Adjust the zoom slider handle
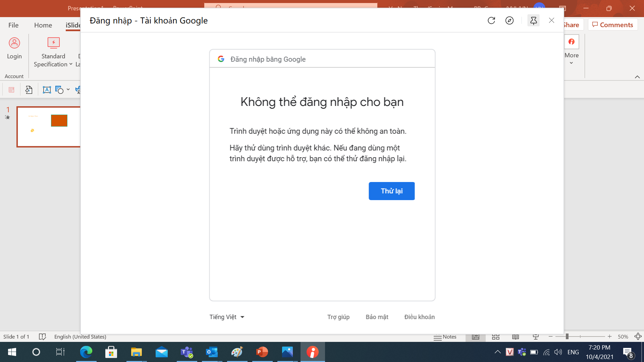 (567, 337)
